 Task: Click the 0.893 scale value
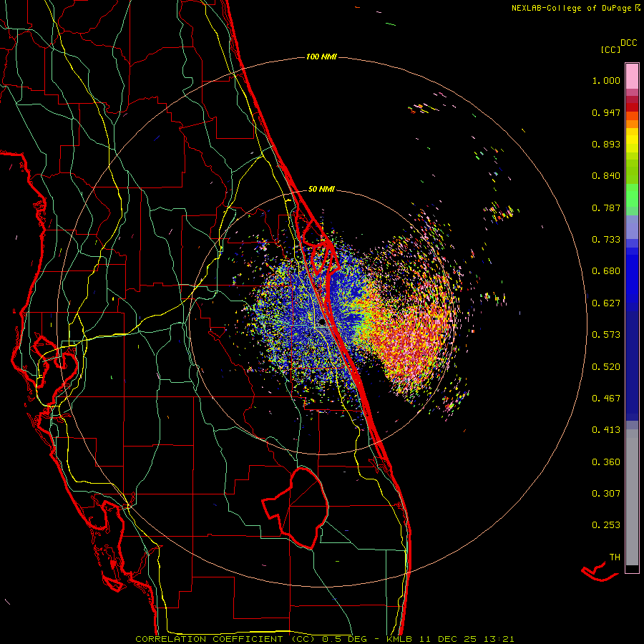click(x=606, y=144)
